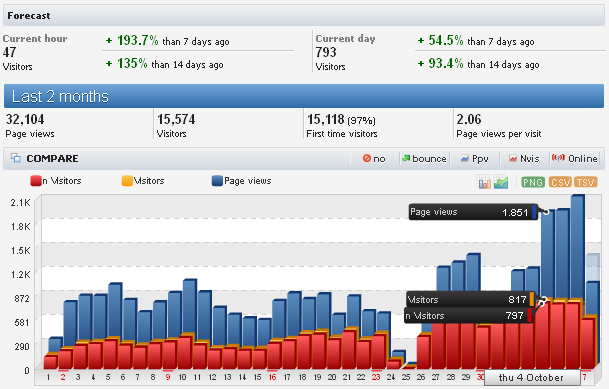Toggle the bounce metric overlay
Screen dimensions: 609x389
click(x=424, y=158)
